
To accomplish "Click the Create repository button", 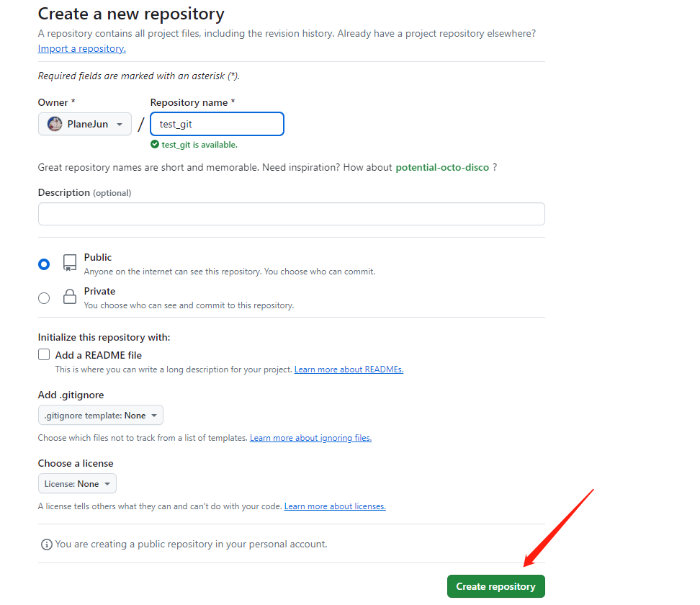I will coord(495,586).
